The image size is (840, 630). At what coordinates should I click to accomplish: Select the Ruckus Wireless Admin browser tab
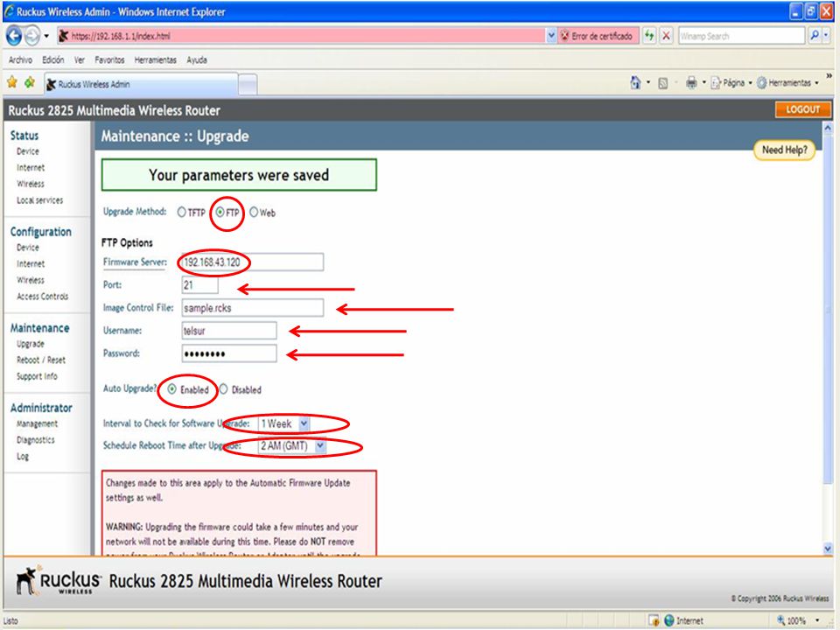[141, 84]
